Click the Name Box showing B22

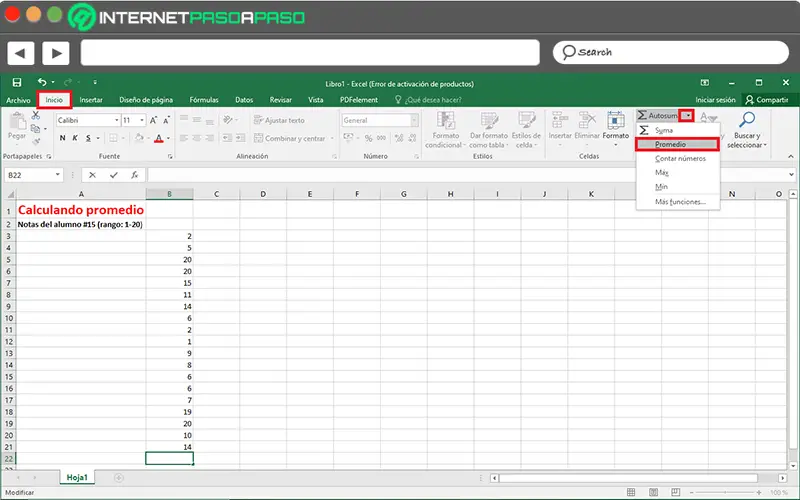[x=34, y=175]
